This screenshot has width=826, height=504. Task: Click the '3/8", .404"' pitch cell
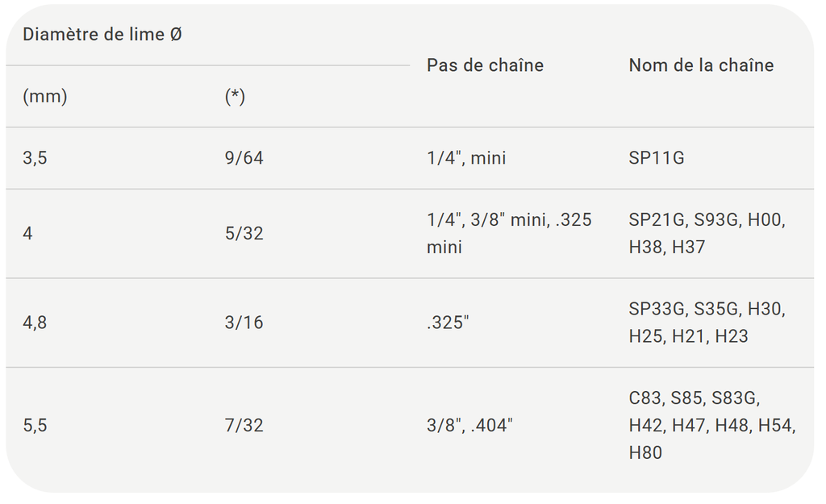coord(469,425)
